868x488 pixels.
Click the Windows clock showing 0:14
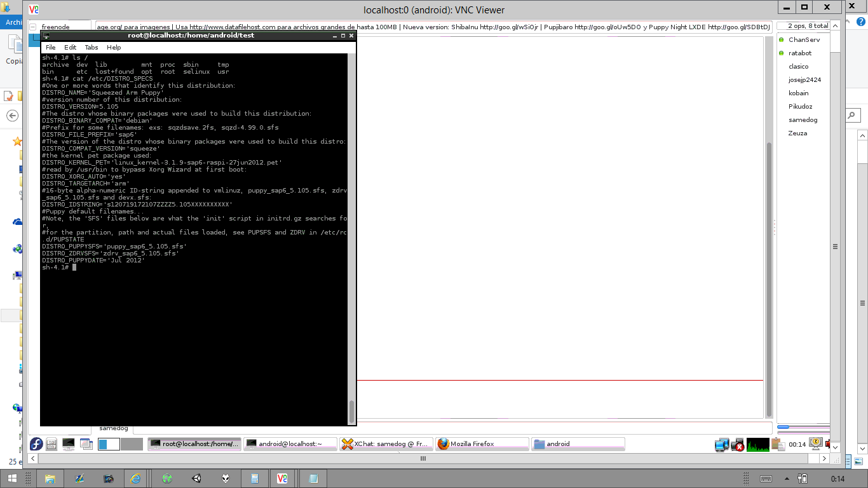point(837,478)
